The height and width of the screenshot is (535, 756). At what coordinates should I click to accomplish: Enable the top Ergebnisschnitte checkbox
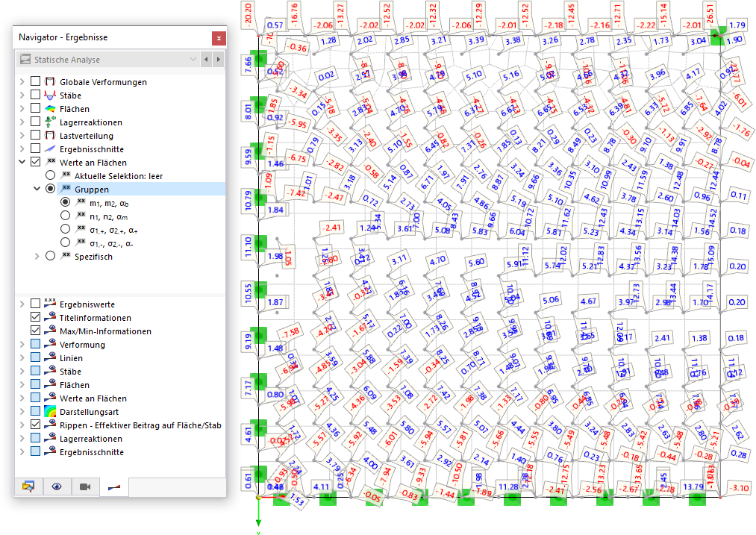pos(35,149)
